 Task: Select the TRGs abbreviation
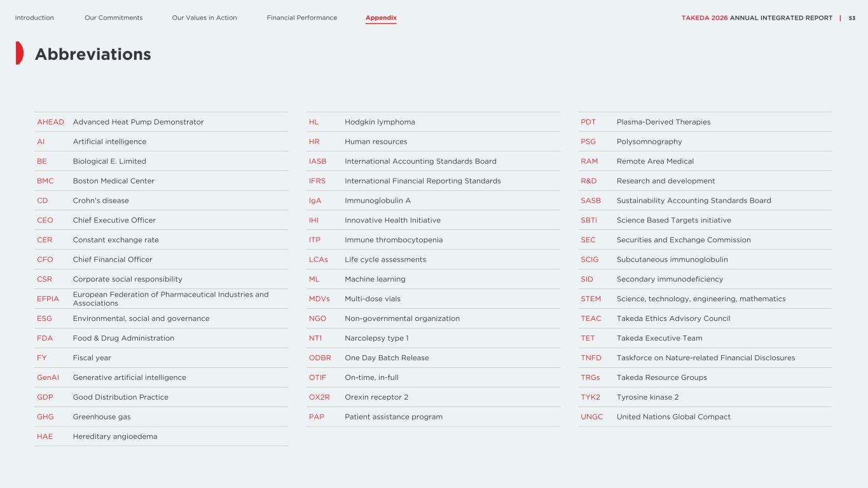tap(590, 378)
